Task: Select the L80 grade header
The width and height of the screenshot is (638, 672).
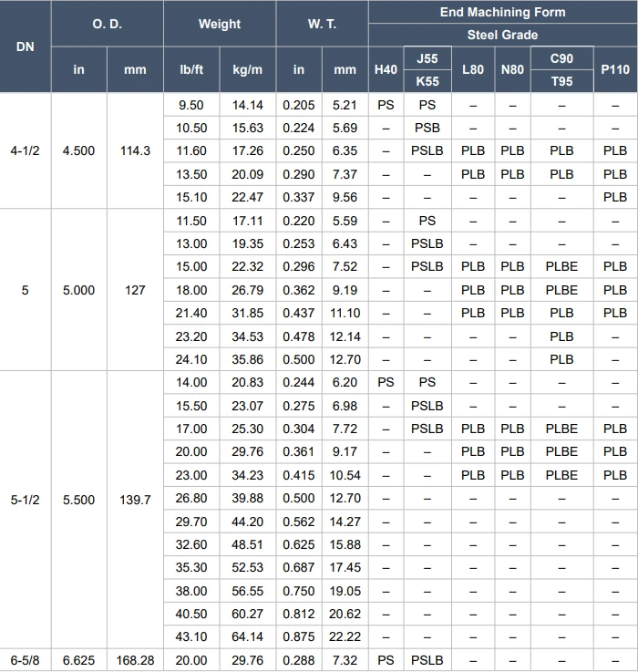Action: pos(473,69)
